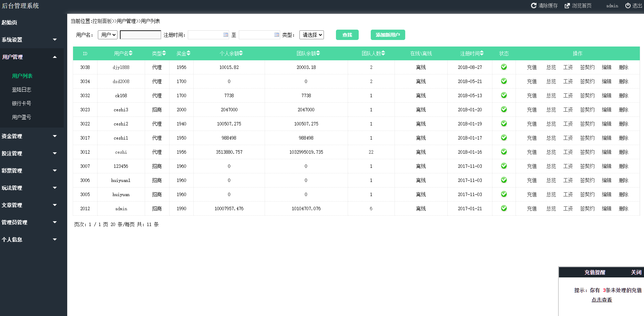Screen dimensions: 644x316
Task: Close the 充值提醒 popup via 关闭
Action: point(636,272)
